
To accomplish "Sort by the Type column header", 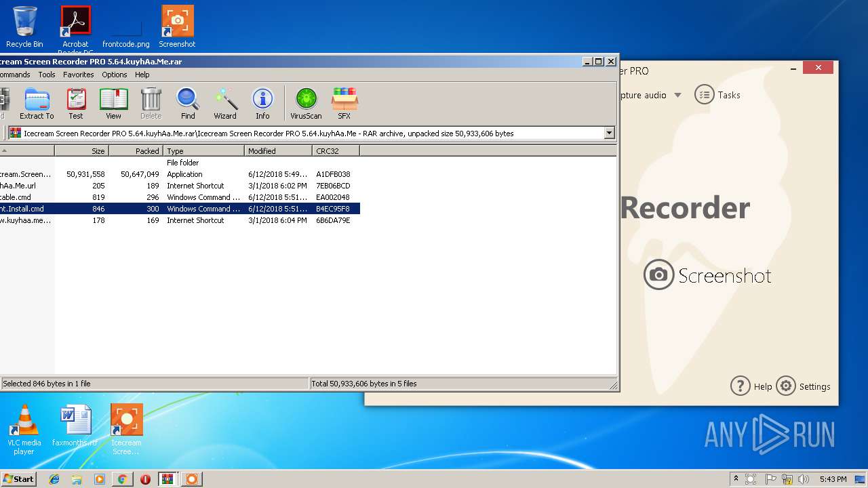I will pyautogui.click(x=203, y=151).
